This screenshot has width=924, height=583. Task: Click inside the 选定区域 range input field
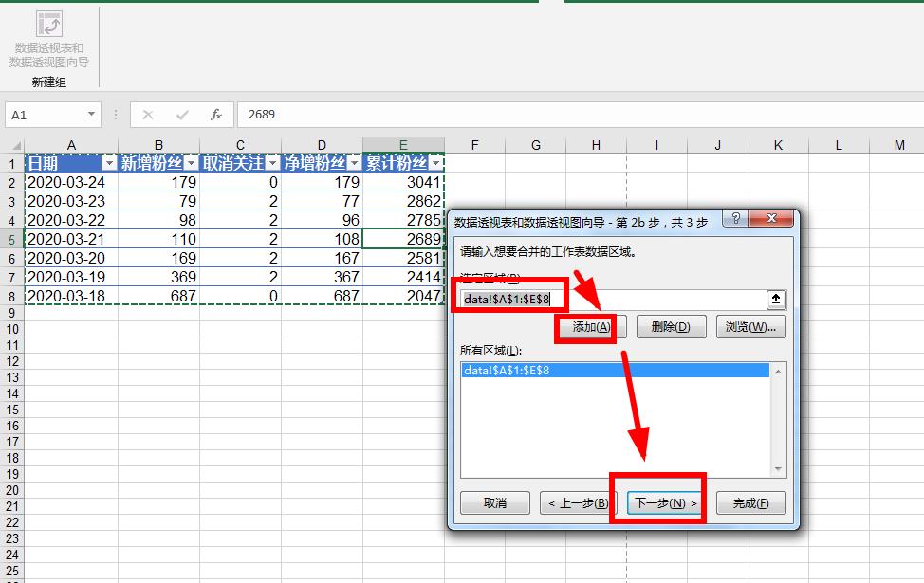(664, 299)
